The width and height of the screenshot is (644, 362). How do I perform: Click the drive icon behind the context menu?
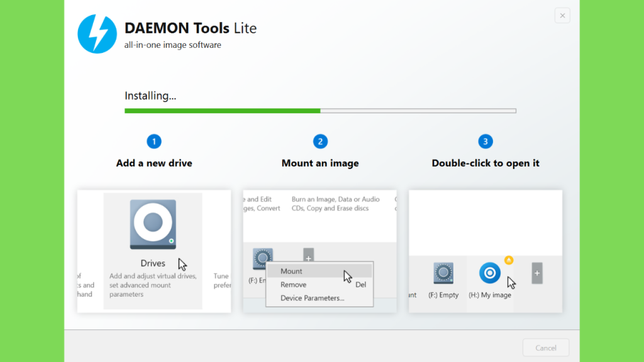click(262, 258)
